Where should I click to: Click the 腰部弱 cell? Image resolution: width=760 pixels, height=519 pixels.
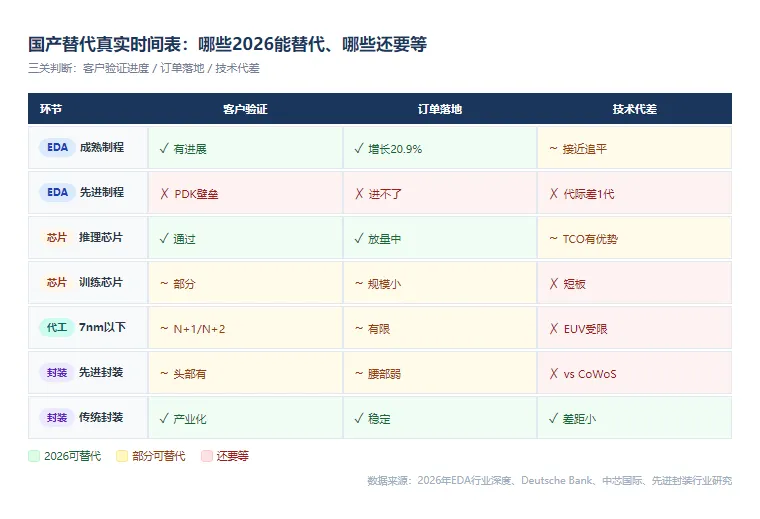click(x=440, y=374)
